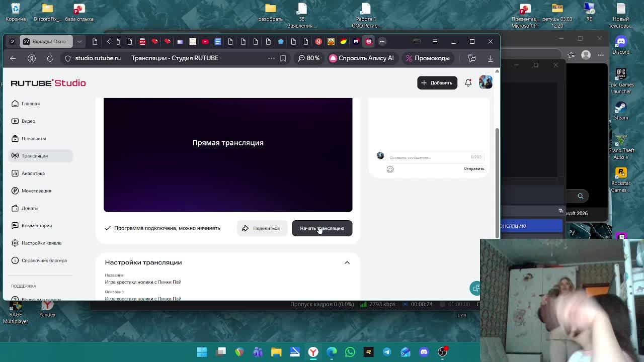The width and height of the screenshot is (644, 362).
Task: Open OBS Studio from the taskbar
Action: coord(442,352)
